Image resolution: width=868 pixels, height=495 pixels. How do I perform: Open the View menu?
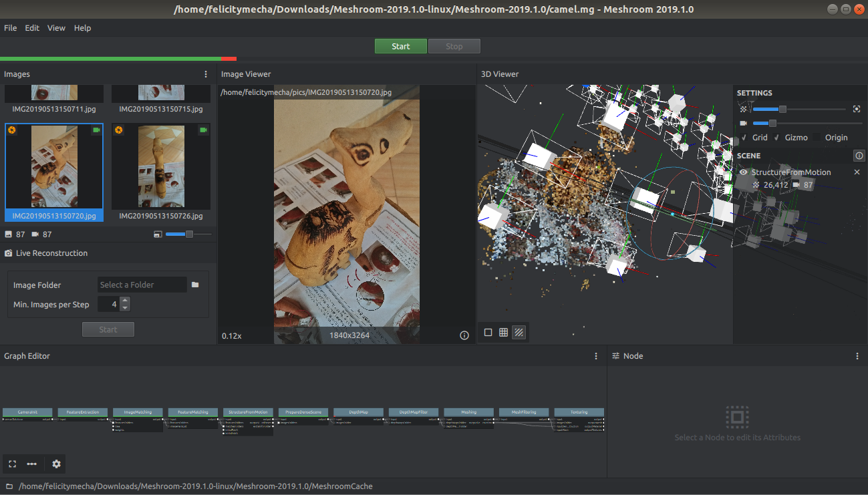(x=56, y=28)
